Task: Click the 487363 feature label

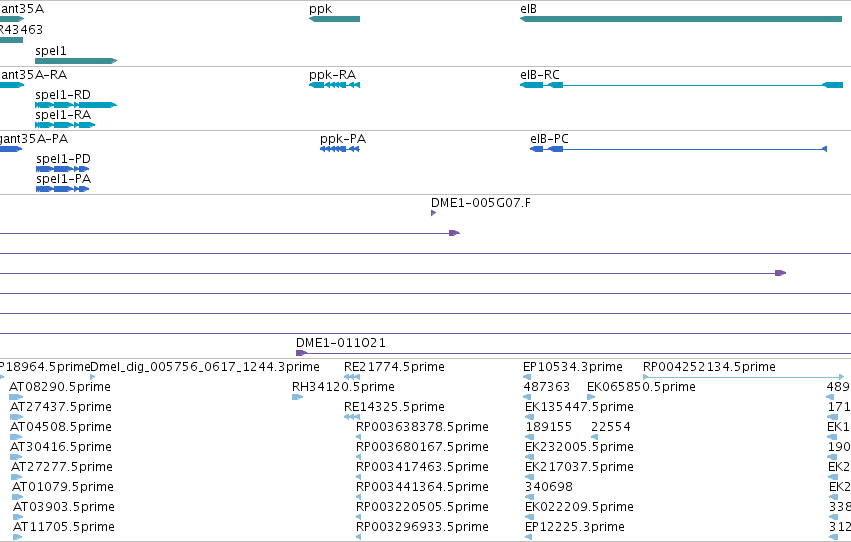Action: tap(547, 386)
